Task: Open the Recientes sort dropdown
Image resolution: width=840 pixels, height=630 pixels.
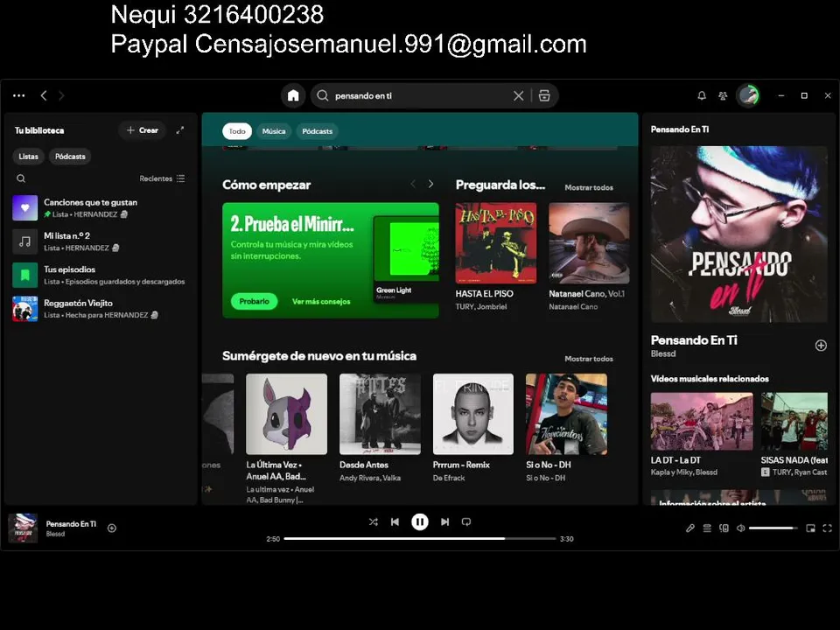Action: [x=162, y=178]
